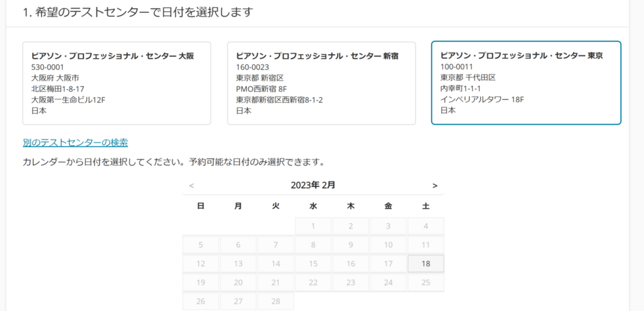The height and width of the screenshot is (311, 644).
Task: Advance to next month arrow
Action: [x=435, y=186]
